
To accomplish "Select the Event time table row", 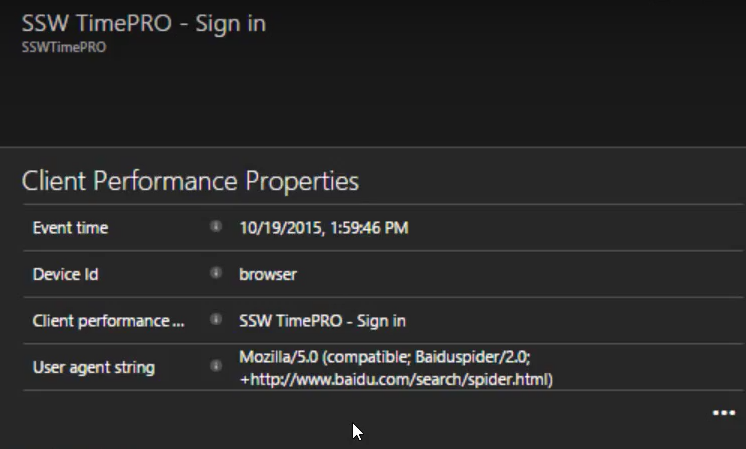I will point(383,228).
